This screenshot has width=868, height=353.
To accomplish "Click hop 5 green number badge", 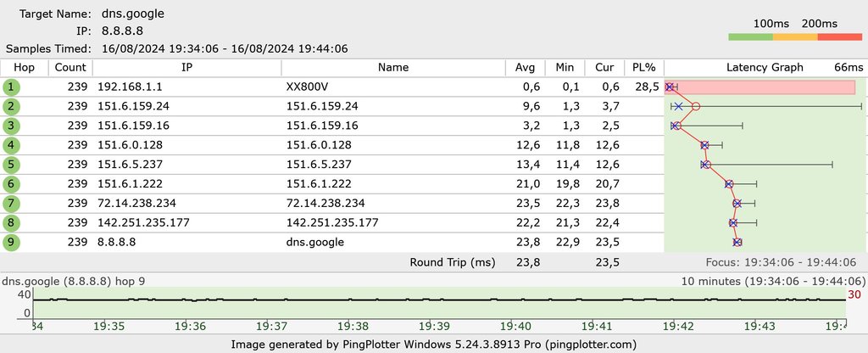I will [11, 165].
